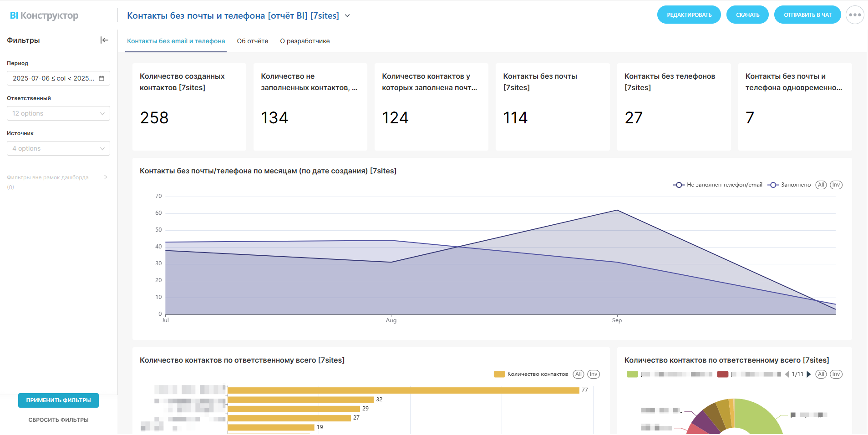Go to next pie legend page

click(809, 374)
